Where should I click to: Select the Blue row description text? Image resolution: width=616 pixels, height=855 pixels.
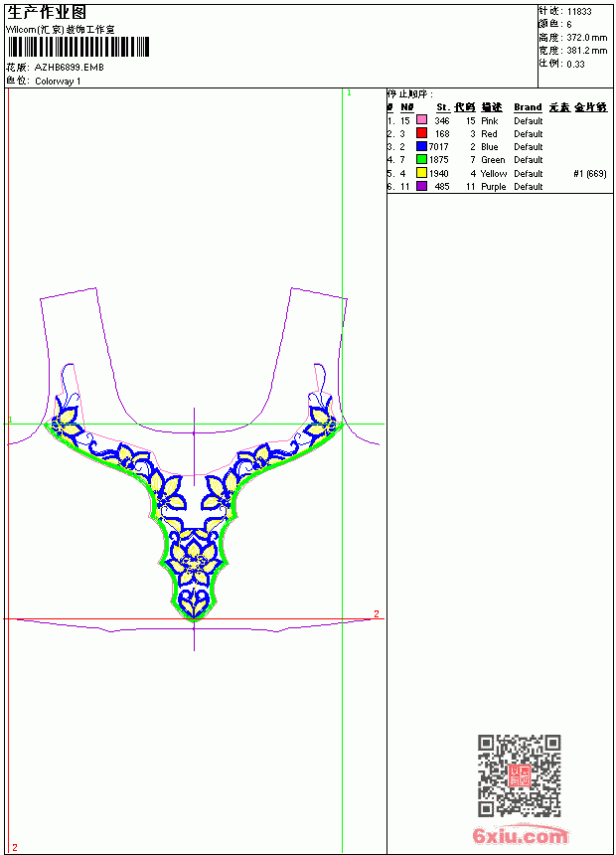point(490,147)
